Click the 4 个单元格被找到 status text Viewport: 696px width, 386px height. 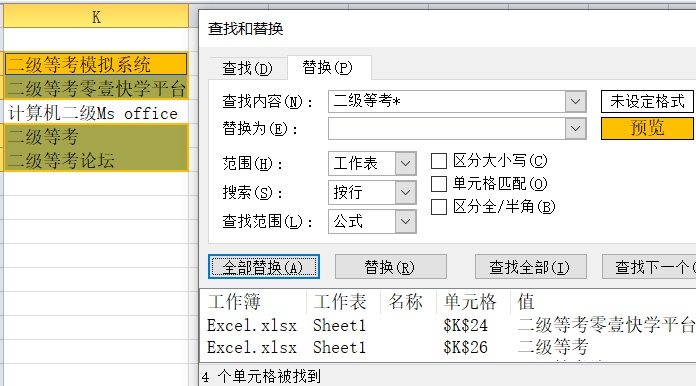pyautogui.click(x=261, y=377)
